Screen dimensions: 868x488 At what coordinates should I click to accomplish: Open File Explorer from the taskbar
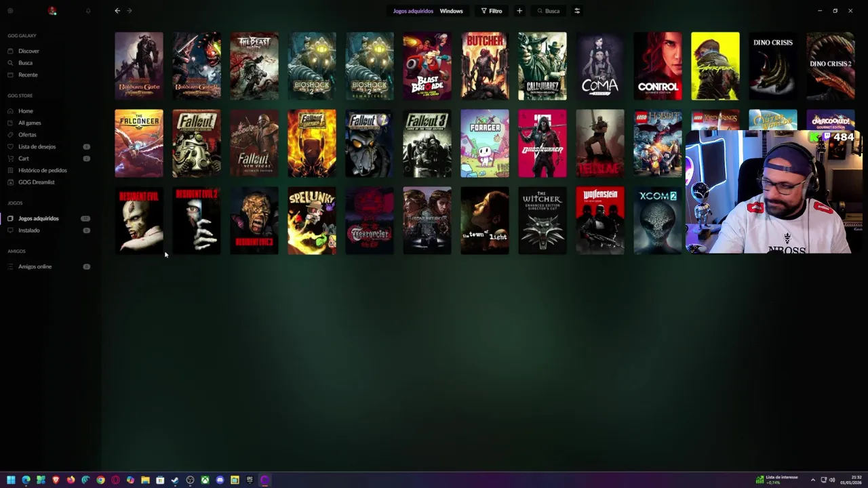pos(145,480)
